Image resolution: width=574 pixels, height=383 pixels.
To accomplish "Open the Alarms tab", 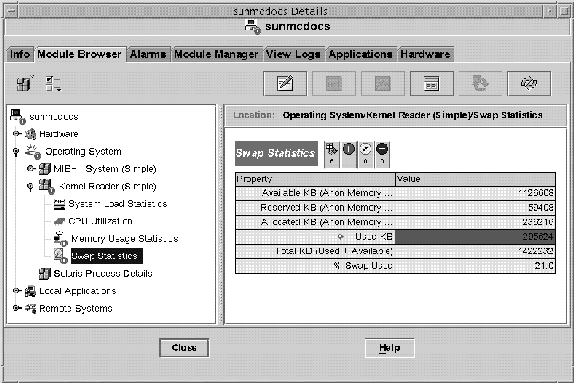I will (148, 54).
